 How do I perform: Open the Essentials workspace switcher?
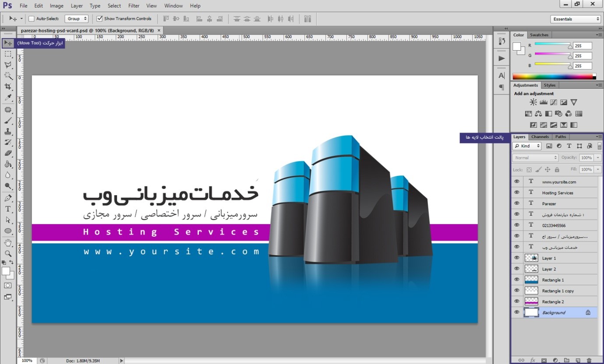(575, 19)
